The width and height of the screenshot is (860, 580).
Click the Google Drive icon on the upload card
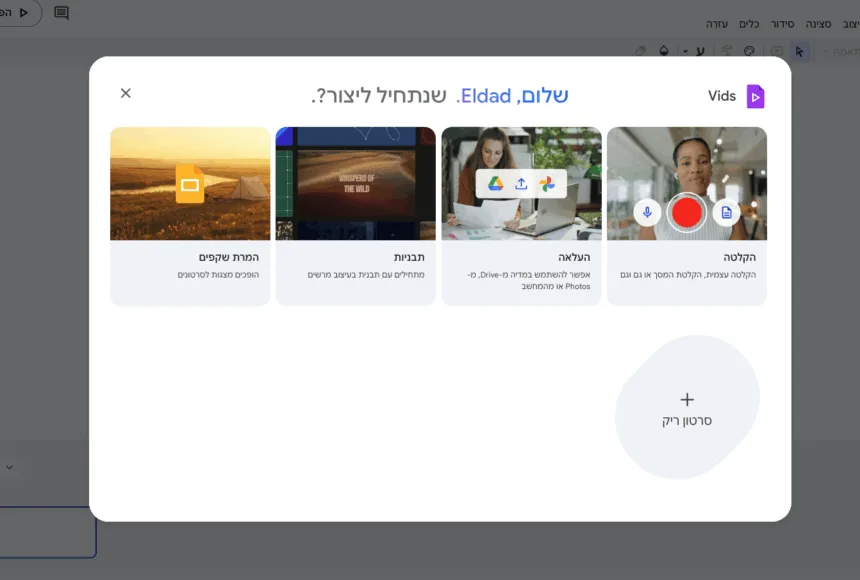pyautogui.click(x=495, y=184)
